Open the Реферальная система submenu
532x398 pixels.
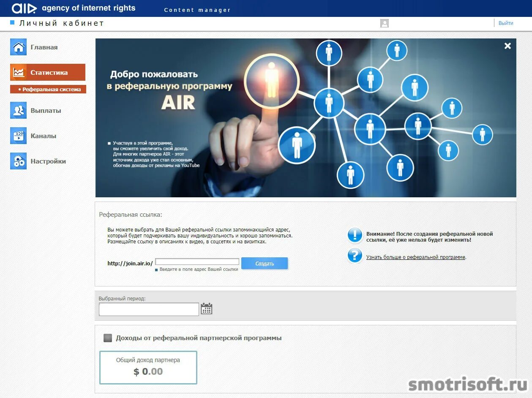pos(48,89)
